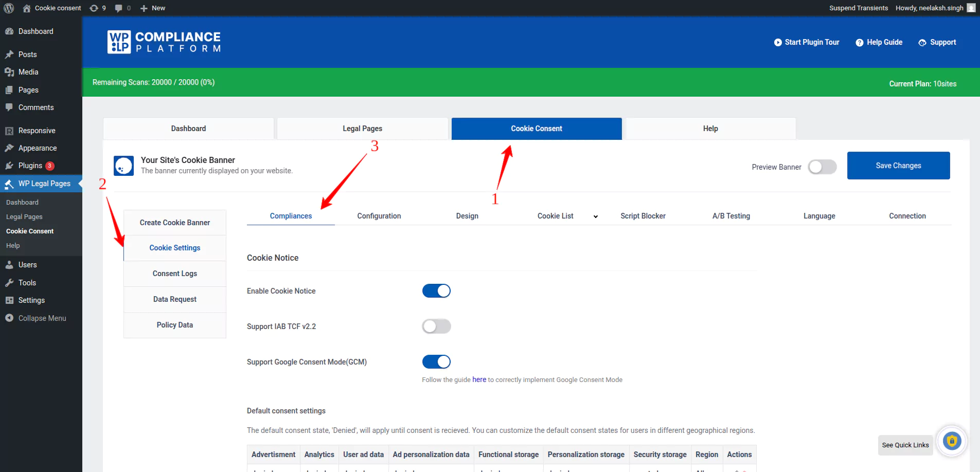The width and height of the screenshot is (980, 472).
Task: Follow the Google Consent Mode guide link
Action: [x=479, y=379]
